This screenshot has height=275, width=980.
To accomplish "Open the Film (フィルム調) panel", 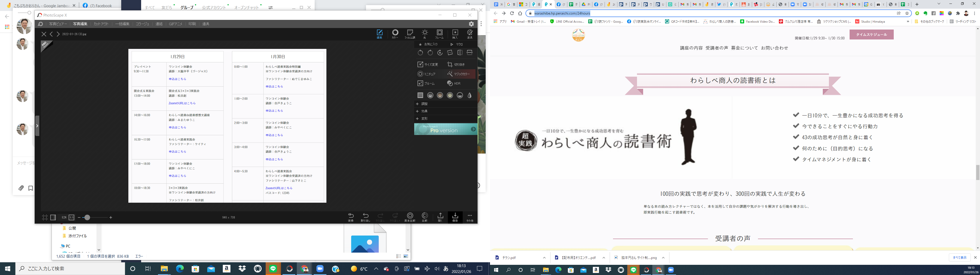I will click(410, 34).
